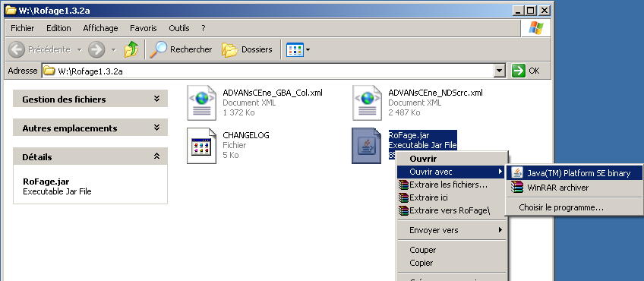The image size is (644, 281).
Task: Choose Java(TM) Platform SE binary
Action: (574, 173)
